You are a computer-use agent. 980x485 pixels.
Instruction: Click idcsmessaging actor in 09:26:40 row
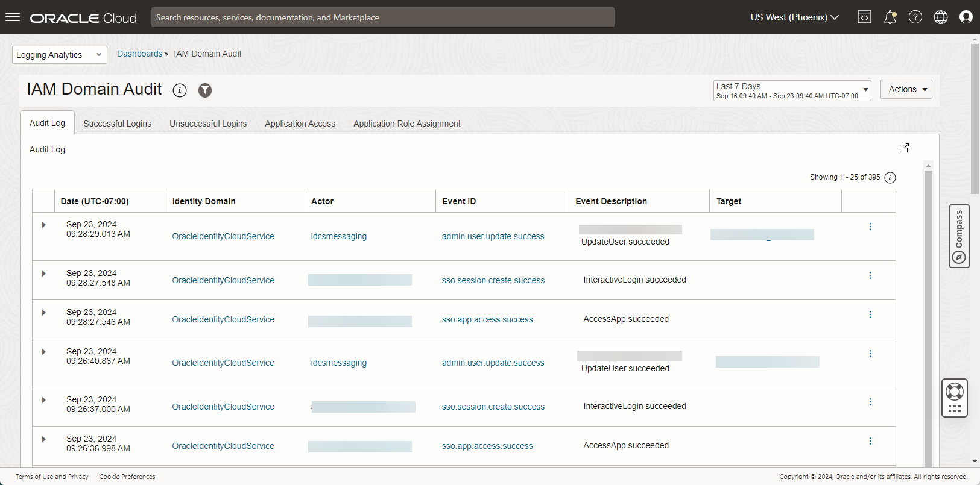click(x=339, y=363)
